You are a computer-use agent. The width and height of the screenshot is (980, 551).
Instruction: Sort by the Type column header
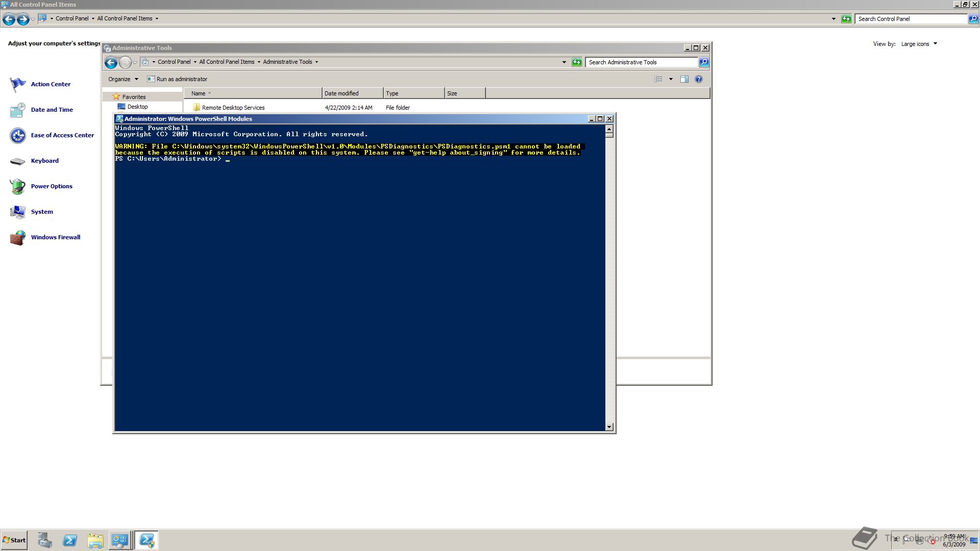click(x=414, y=93)
